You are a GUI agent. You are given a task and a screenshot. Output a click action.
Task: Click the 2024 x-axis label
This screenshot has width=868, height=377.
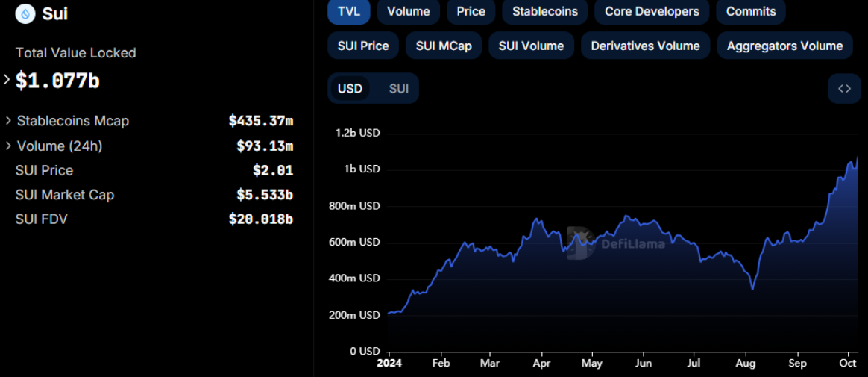point(389,364)
